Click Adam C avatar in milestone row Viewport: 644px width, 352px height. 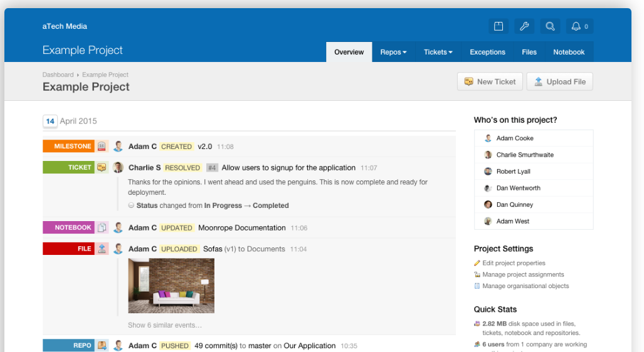coord(119,147)
